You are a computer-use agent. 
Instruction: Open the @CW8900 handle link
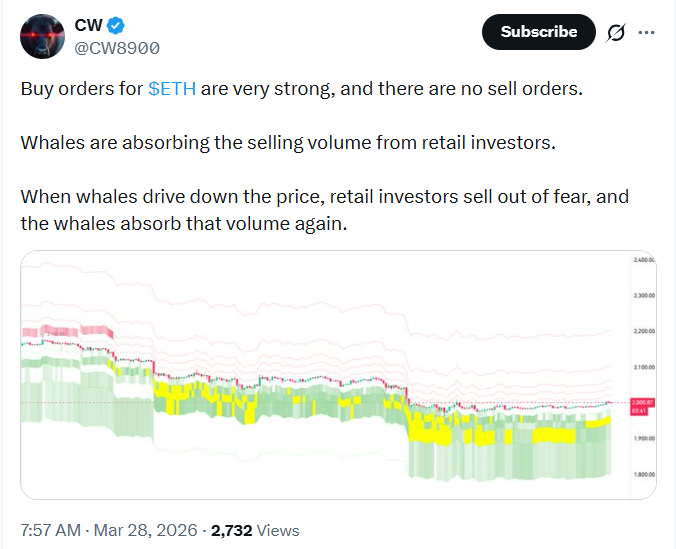pos(117,47)
